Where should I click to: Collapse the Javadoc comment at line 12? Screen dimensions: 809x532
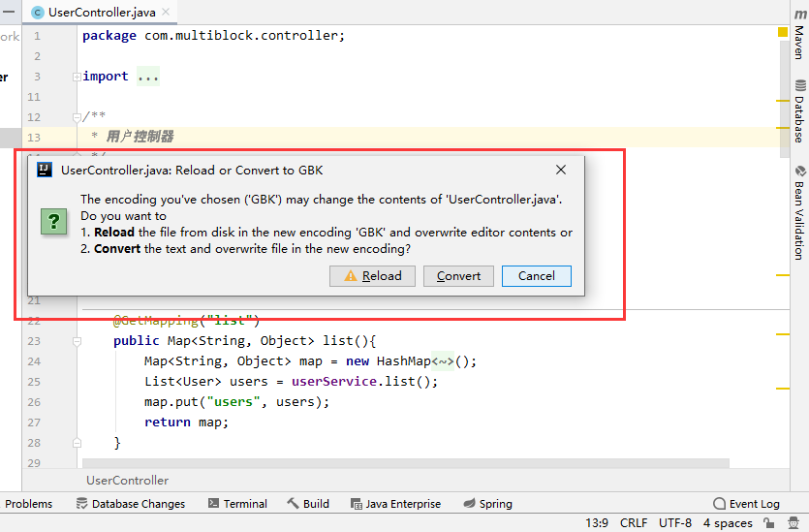click(x=77, y=117)
